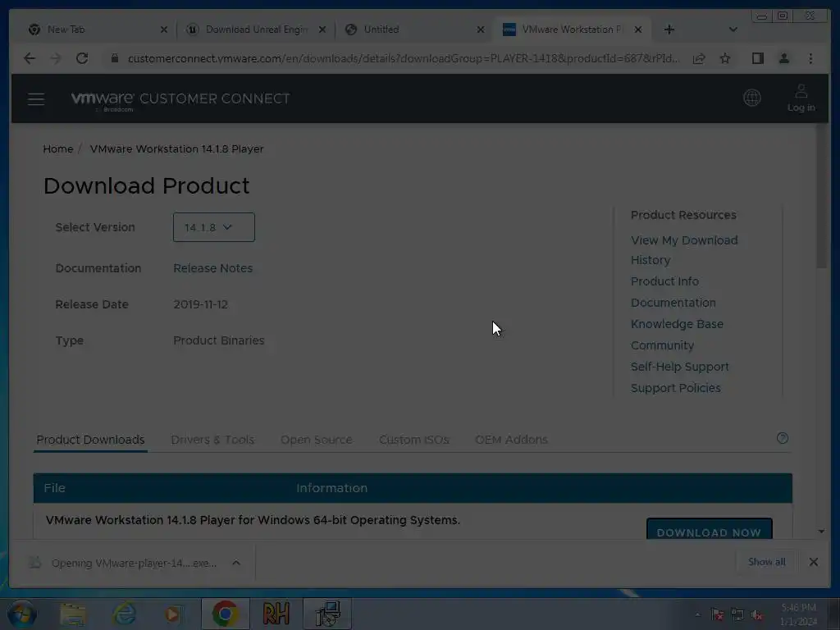The height and width of the screenshot is (630, 840).
Task: Open the Community link
Action: coord(662,345)
